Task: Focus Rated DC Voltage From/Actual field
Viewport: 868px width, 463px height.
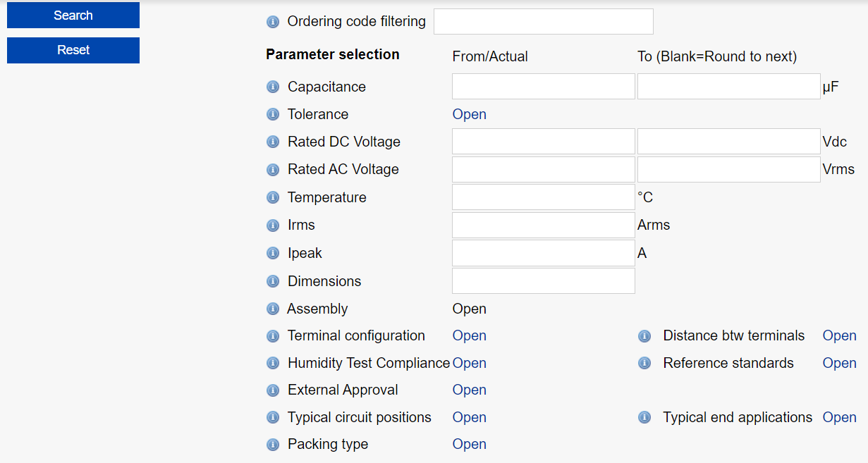Action: tap(544, 142)
